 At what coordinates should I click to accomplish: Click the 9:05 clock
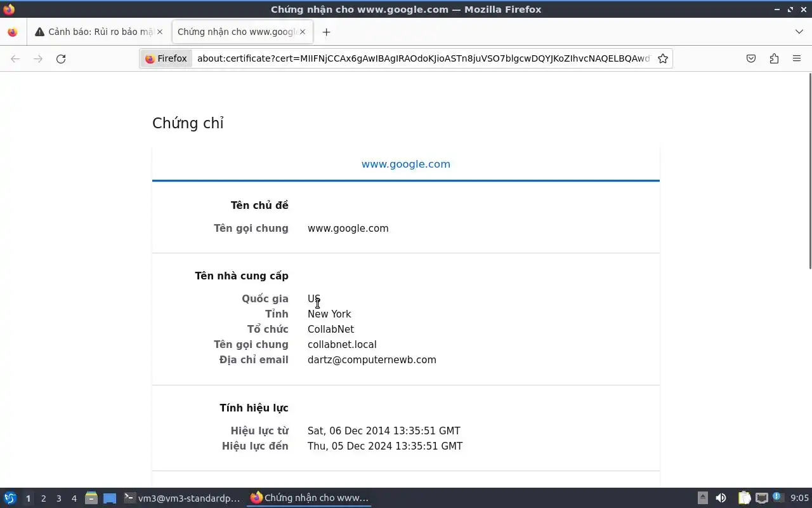click(799, 498)
